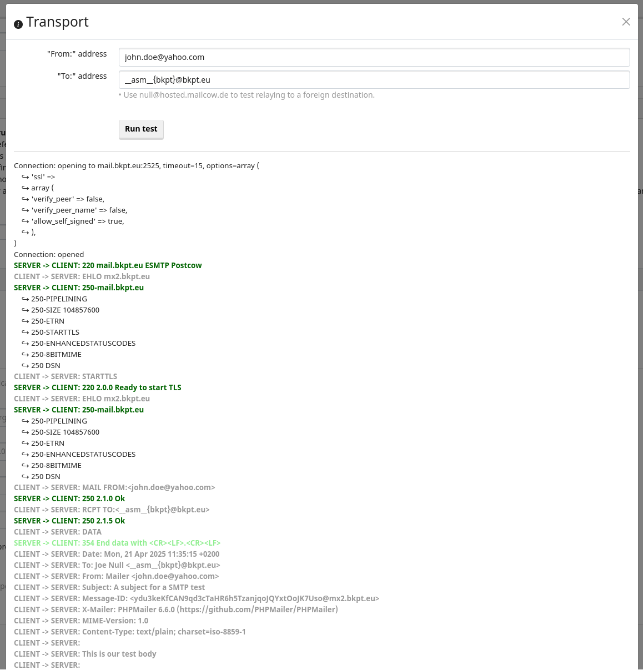The height and width of the screenshot is (670, 644).
Task: Click the "CLIENT -> SERVER: STARTTLS" line
Action: coord(66,376)
